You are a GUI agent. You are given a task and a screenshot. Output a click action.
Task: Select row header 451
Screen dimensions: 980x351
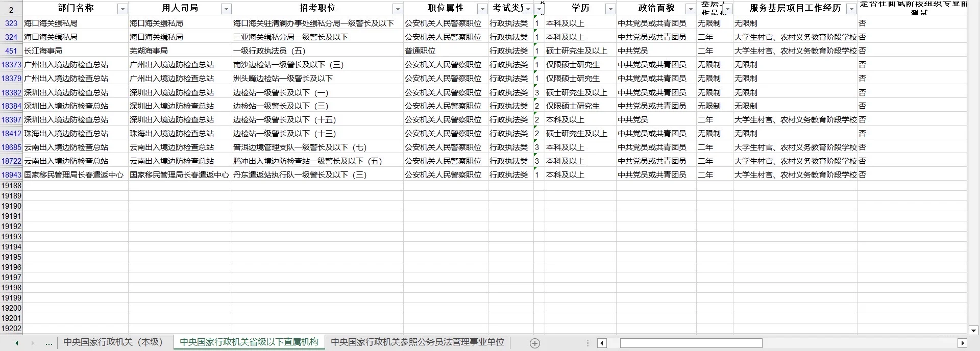11,51
